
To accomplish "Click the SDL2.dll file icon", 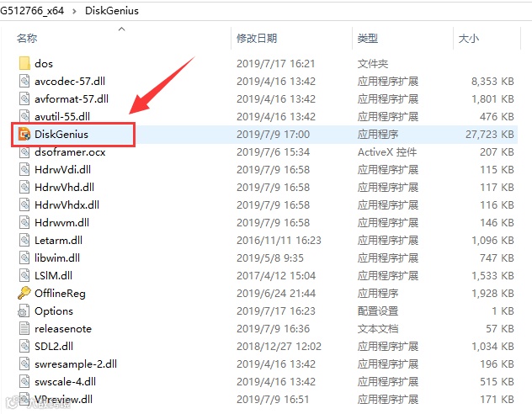I will (x=24, y=346).
